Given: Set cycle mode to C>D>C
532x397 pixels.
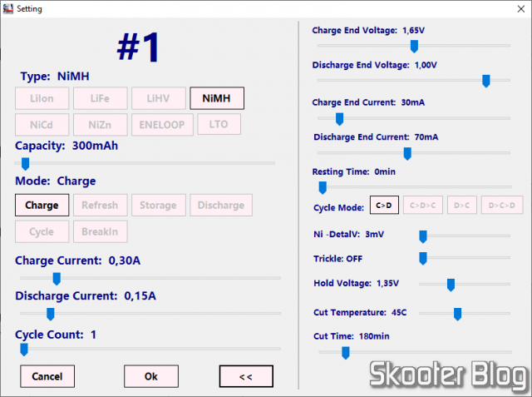Looking at the screenshot, I should 423,205.
